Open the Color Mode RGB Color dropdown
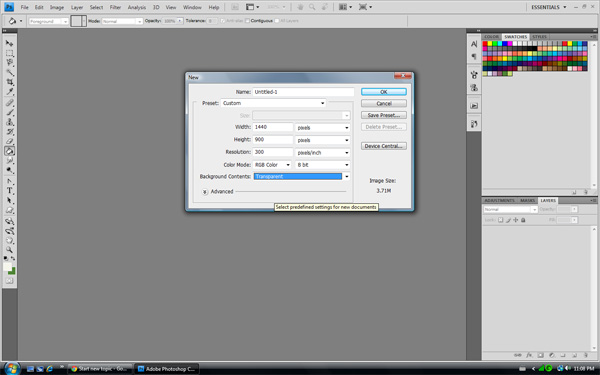The height and width of the screenshot is (375, 600). (272, 165)
